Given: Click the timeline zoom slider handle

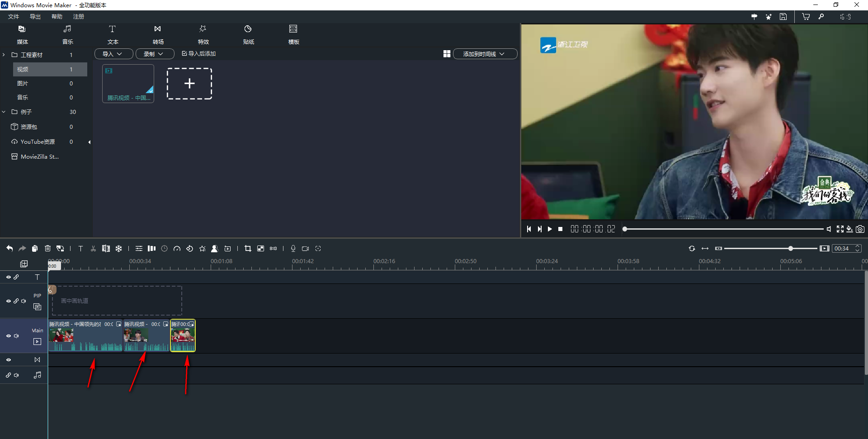Looking at the screenshot, I should point(790,249).
